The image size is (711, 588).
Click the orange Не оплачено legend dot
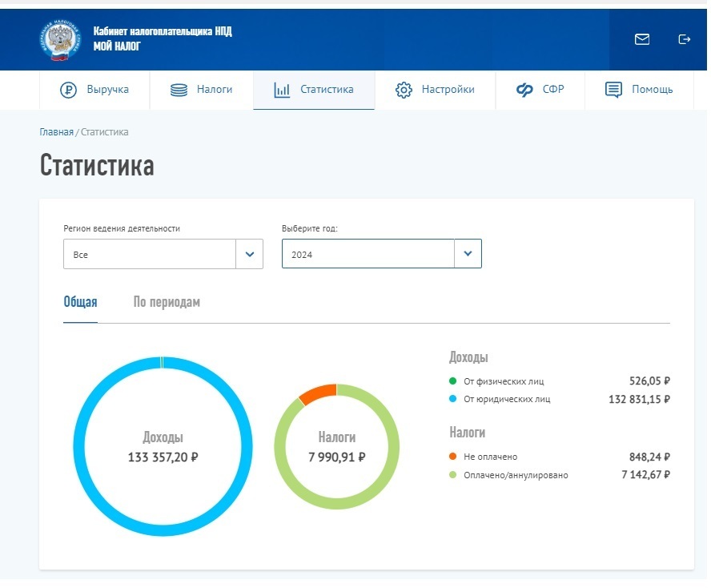453,457
